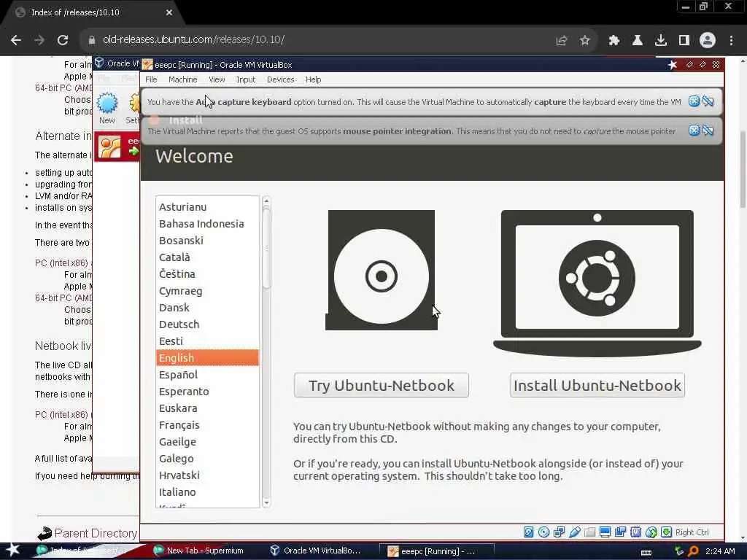This screenshot has height=560, width=747.
Task: Click the Ubuntu laptop illustration
Action: pos(597,284)
